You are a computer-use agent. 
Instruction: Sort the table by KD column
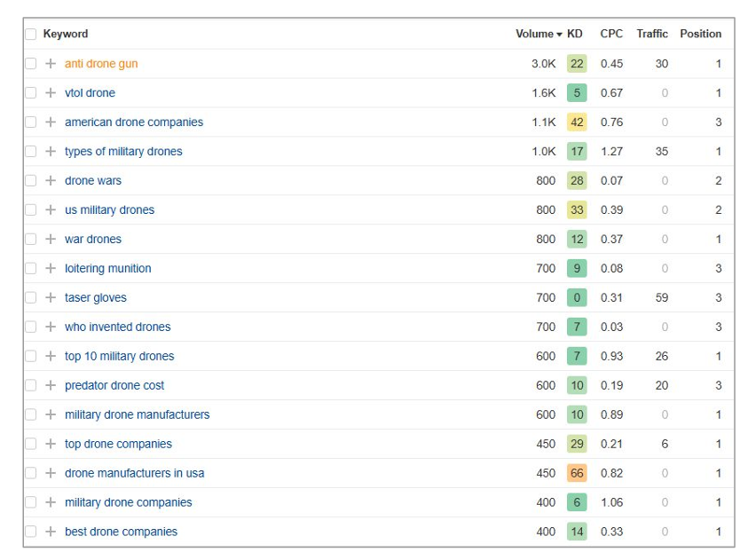click(575, 34)
